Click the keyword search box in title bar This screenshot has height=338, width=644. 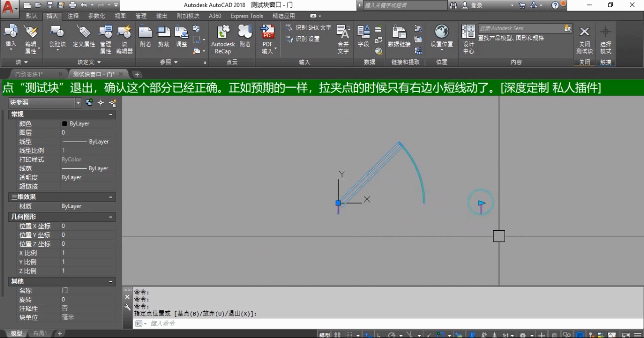(x=404, y=5)
